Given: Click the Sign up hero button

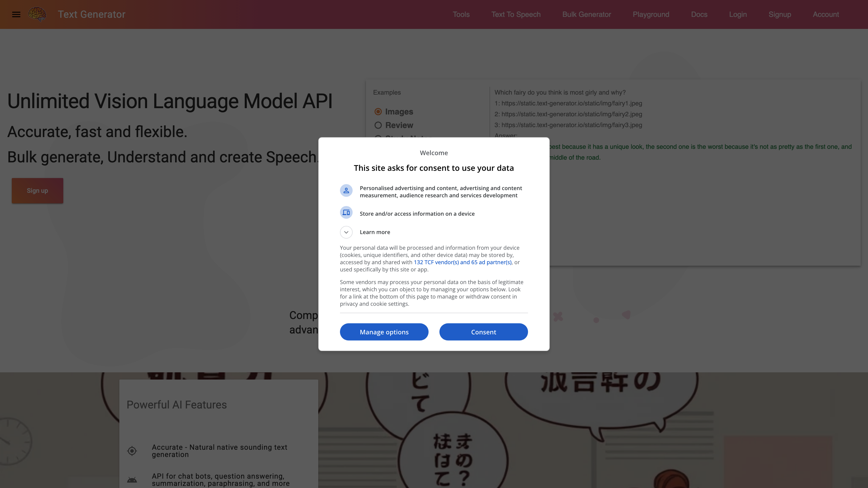Looking at the screenshot, I should [37, 190].
